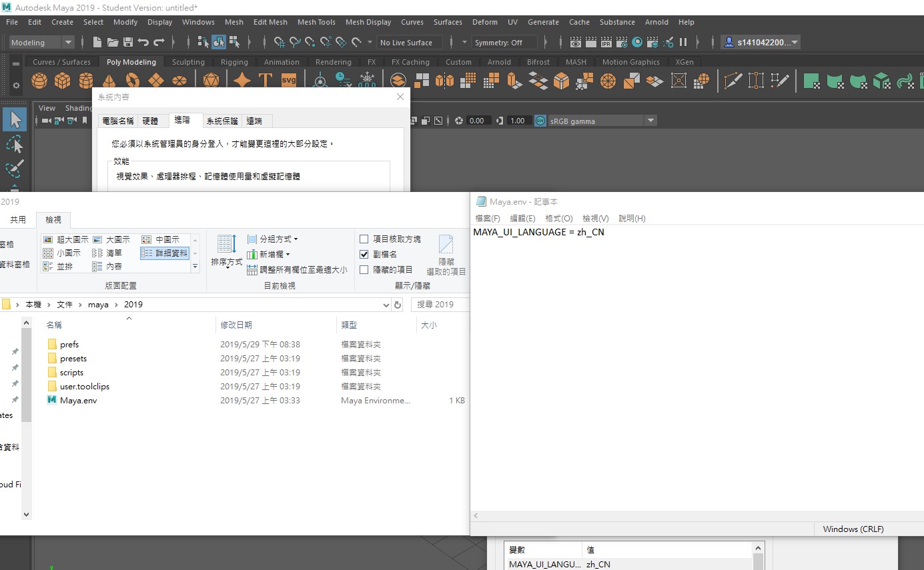
Task: Click the super shape star shelf icon
Action: (242, 81)
